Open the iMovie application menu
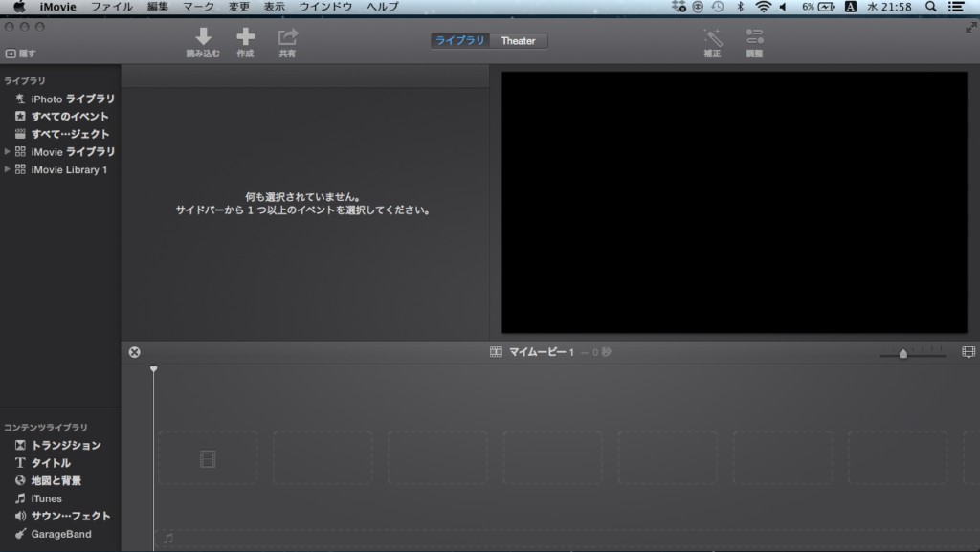 pyautogui.click(x=57, y=7)
